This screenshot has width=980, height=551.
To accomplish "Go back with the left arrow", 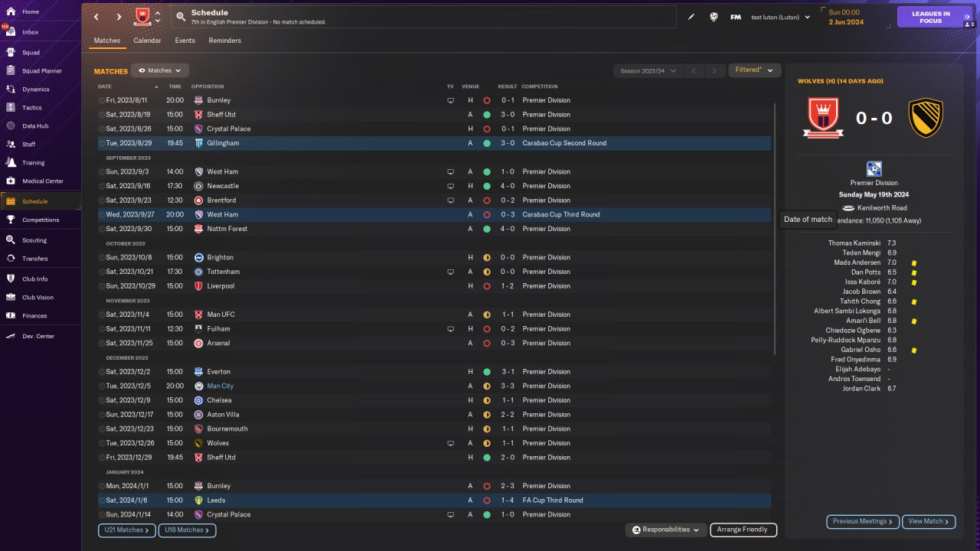I will pyautogui.click(x=96, y=17).
